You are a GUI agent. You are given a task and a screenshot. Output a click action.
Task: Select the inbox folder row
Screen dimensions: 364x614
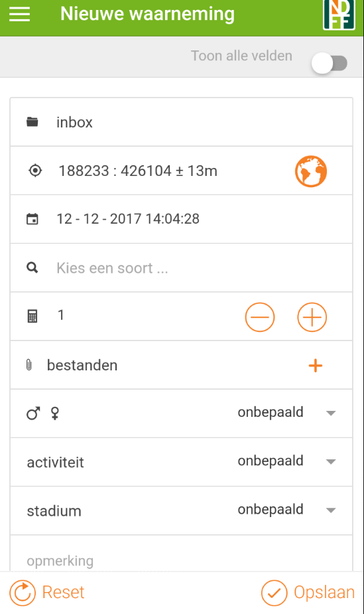tap(182, 122)
